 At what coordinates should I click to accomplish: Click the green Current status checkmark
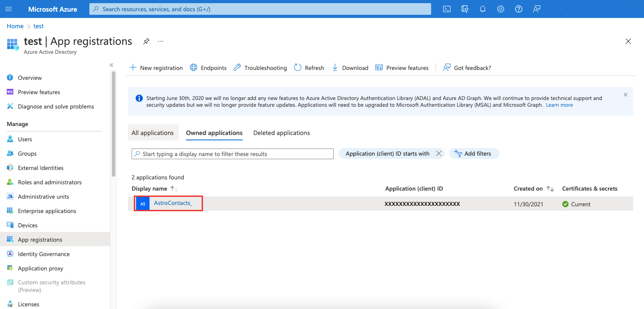point(565,204)
